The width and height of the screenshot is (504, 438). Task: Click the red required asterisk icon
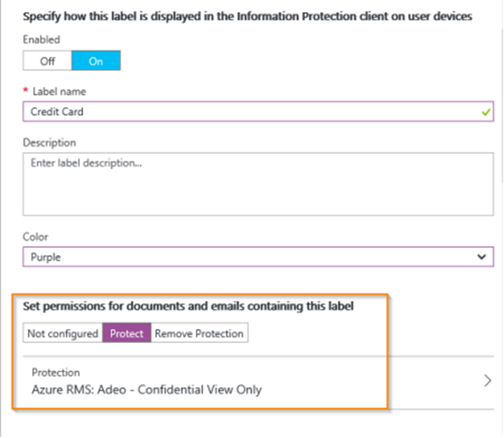[25, 90]
